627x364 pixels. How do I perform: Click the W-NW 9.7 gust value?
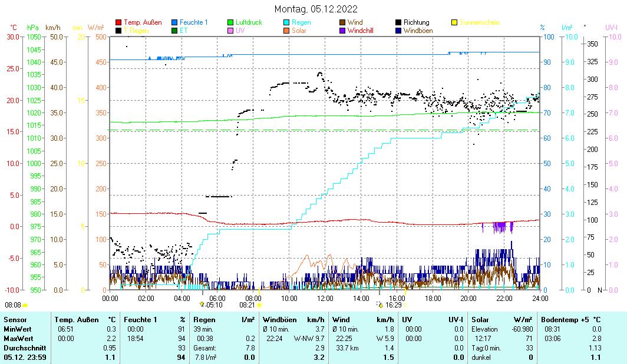(309, 339)
